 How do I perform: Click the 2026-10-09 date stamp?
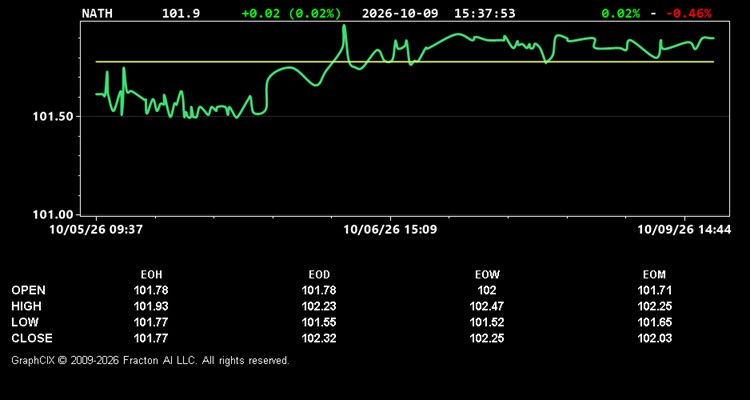click(x=400, y=13)
